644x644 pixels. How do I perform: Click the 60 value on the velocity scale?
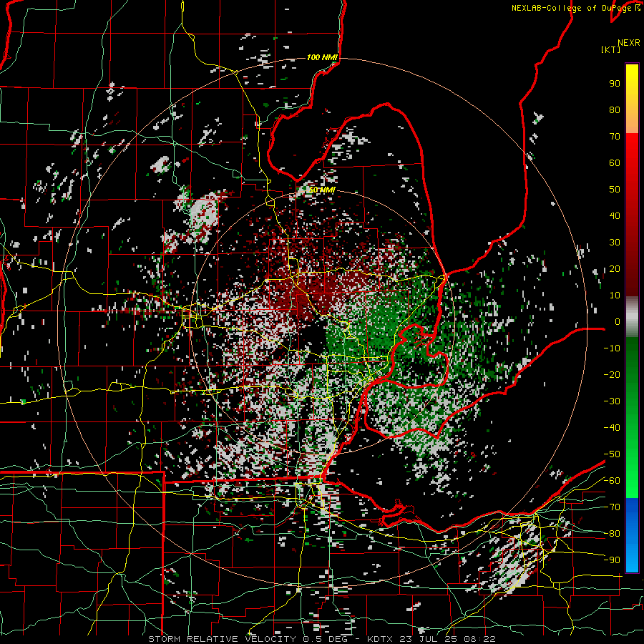tap(615, 163)
